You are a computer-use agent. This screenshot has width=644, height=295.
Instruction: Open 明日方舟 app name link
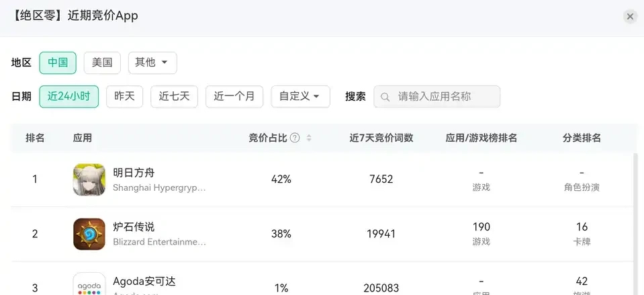coord(134,173)
